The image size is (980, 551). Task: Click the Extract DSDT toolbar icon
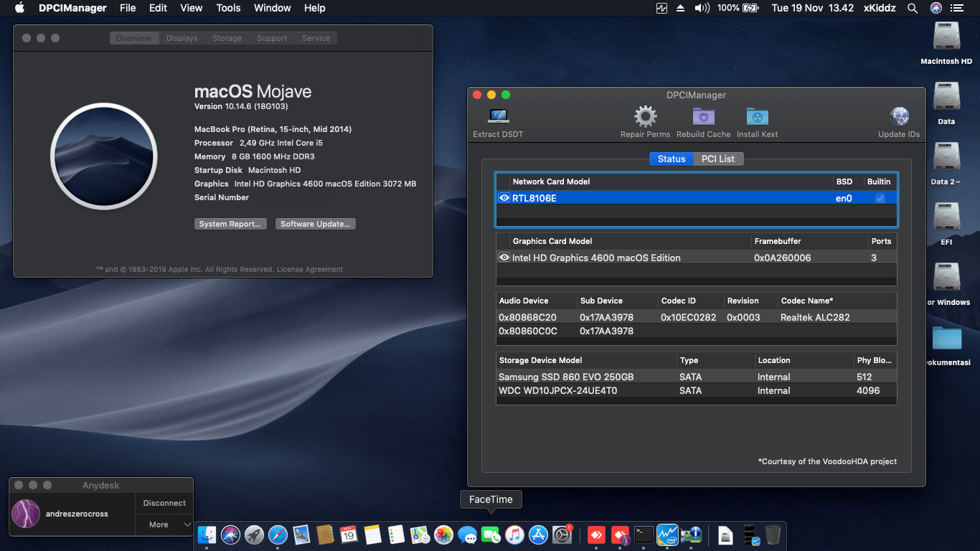click(x=497, y=117)
